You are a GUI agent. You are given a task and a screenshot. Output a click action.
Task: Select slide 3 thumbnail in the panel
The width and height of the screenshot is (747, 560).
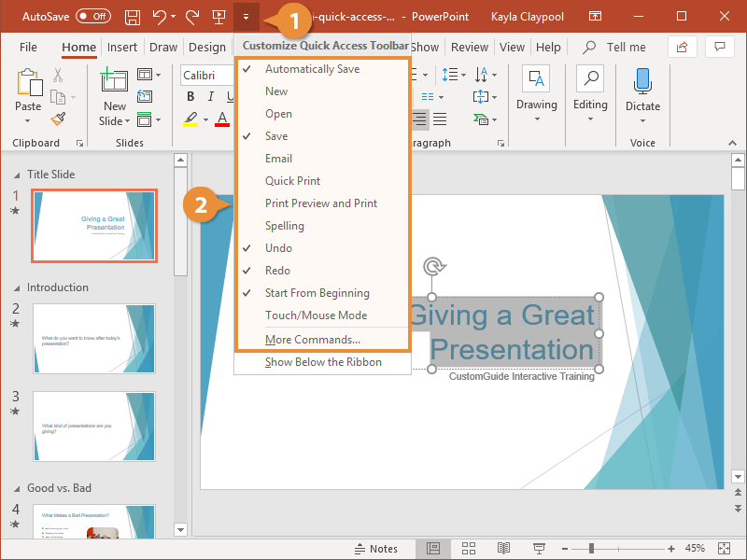coord(93,427)
